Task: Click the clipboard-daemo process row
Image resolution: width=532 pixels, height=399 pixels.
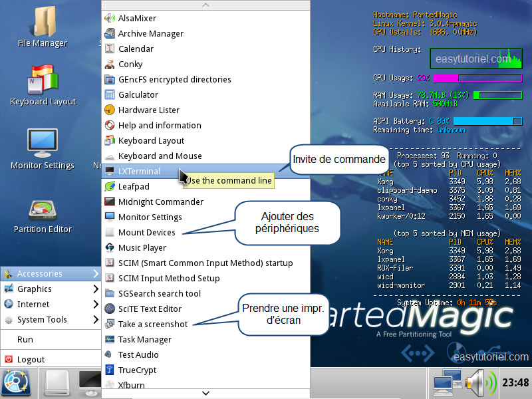Action: (449, 190)
